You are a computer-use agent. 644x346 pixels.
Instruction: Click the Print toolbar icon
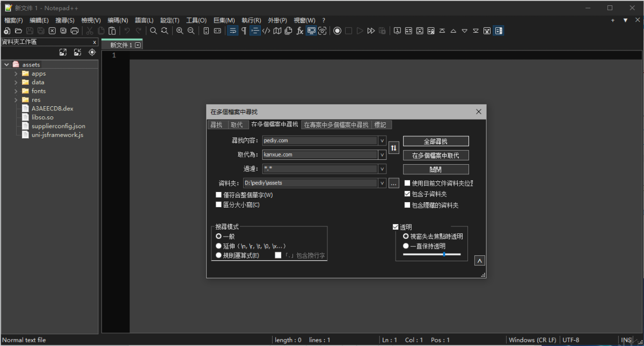(x=75, y=31)
